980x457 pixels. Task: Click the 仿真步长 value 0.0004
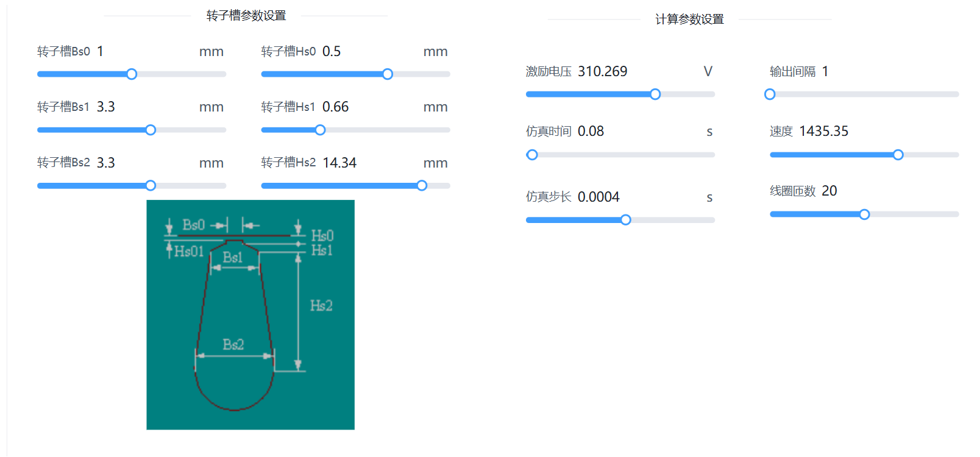[598, 197]
